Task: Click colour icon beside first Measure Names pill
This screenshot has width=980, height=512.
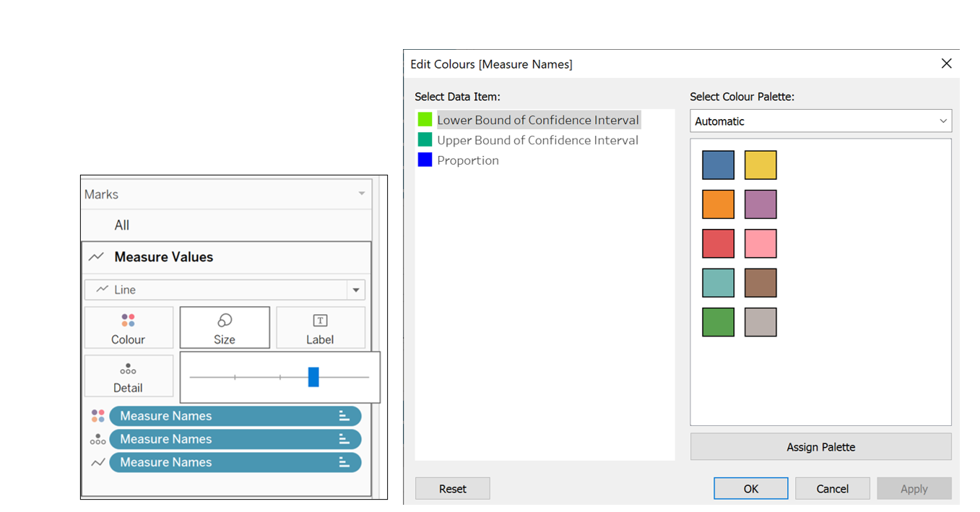Action: pos(97,416)
